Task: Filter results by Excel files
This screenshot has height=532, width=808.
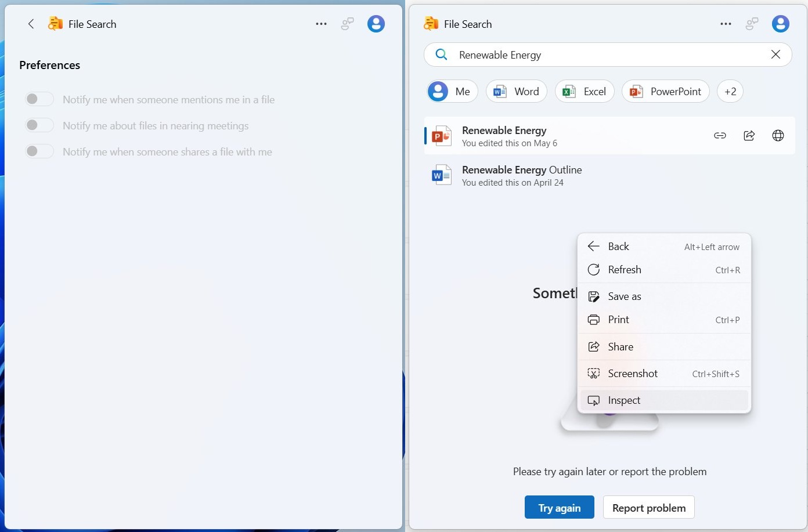Action: pos(585,91)
